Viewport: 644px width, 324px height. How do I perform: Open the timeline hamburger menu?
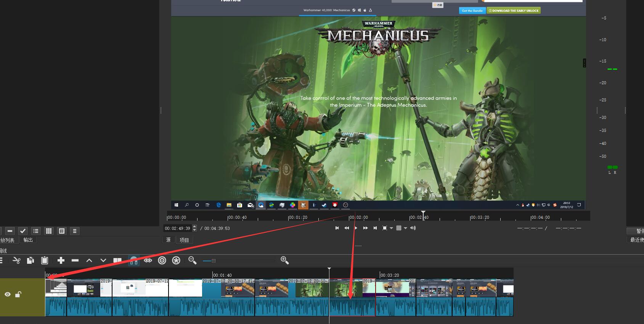click(x=1, y=260)
